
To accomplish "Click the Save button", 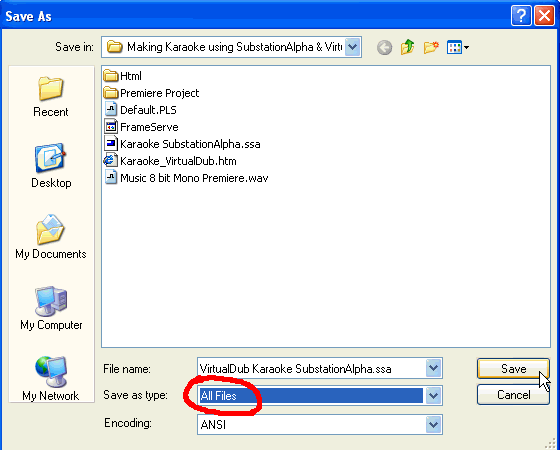I will pos(513,369).
